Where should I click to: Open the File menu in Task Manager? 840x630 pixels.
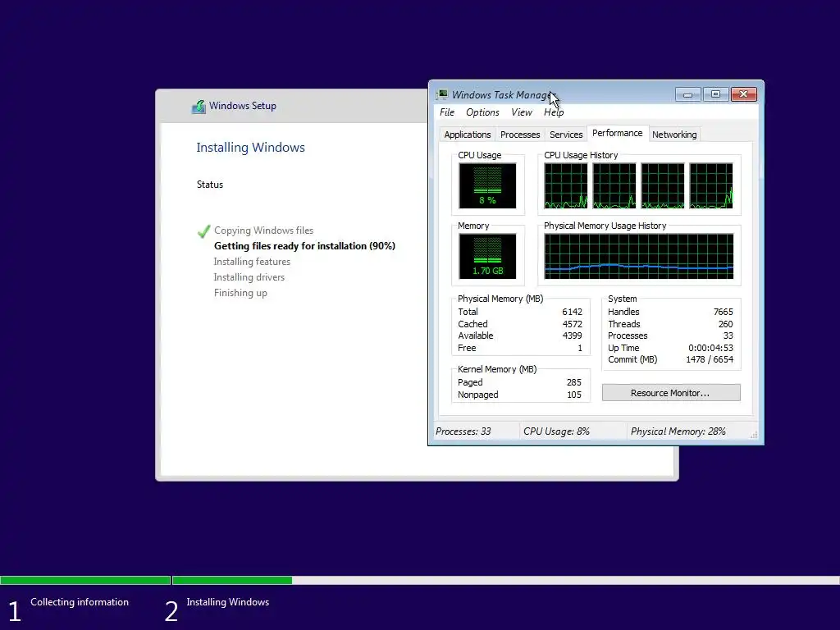click(x=447, y=112)
